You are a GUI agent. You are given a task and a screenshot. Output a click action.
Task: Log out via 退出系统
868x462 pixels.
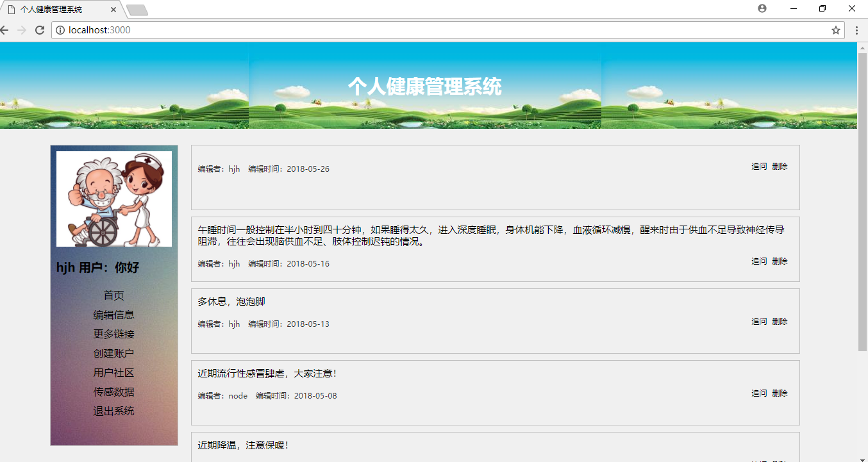pos(114,411)
